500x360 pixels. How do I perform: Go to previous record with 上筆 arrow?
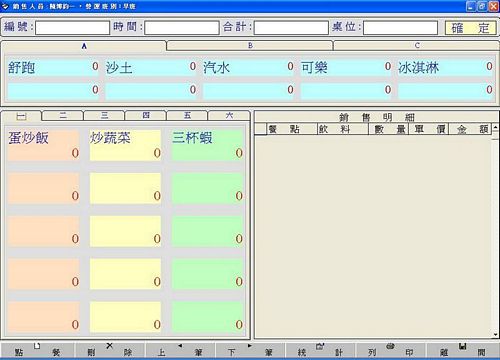[180, 346]
